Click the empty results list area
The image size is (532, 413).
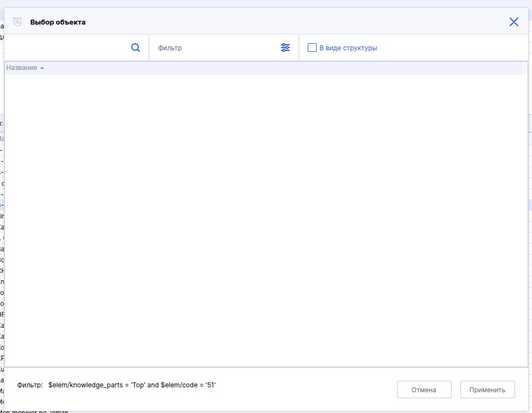(262, 219)
